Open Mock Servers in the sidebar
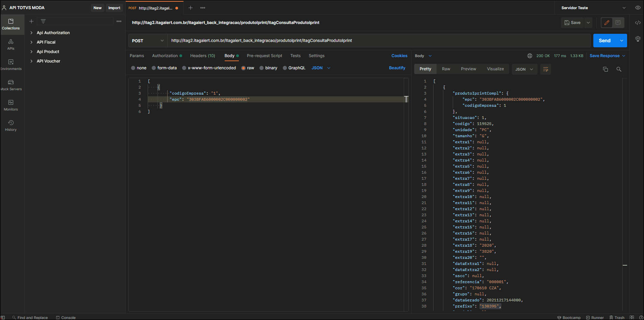Viewport: 644px width, 320px height. (11, 85)
